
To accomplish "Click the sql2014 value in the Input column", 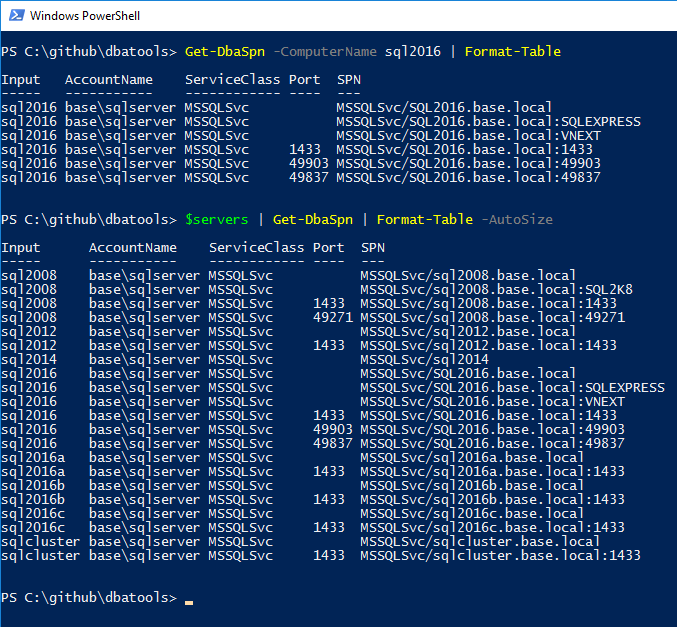I will (x=28, y=359).
